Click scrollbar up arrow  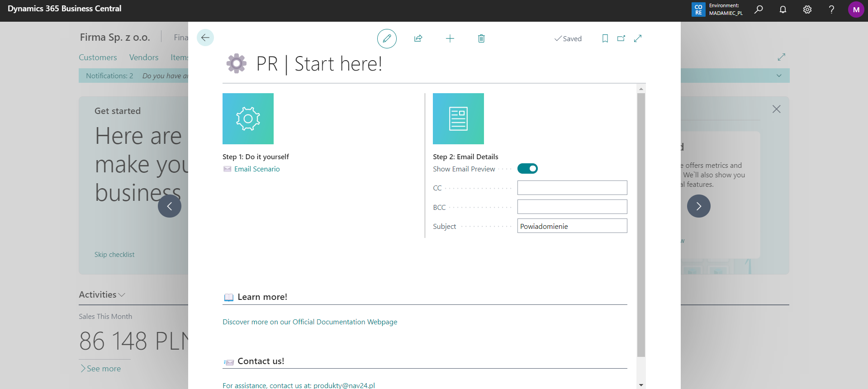pos(641,89)
